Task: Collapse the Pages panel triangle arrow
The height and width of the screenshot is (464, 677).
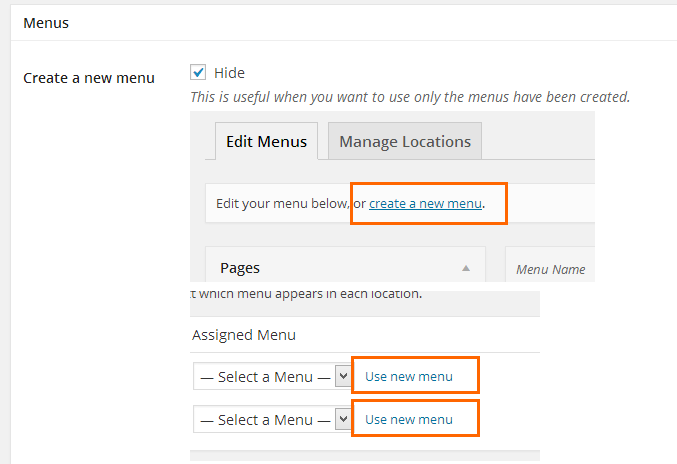Action: 465,269
